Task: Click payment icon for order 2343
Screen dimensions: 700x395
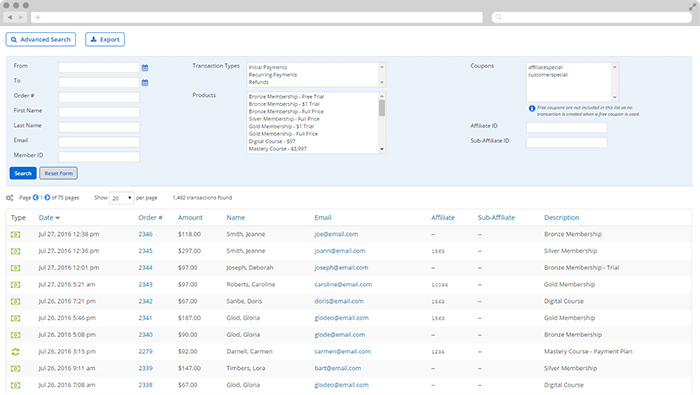Action: coord(16,285)
